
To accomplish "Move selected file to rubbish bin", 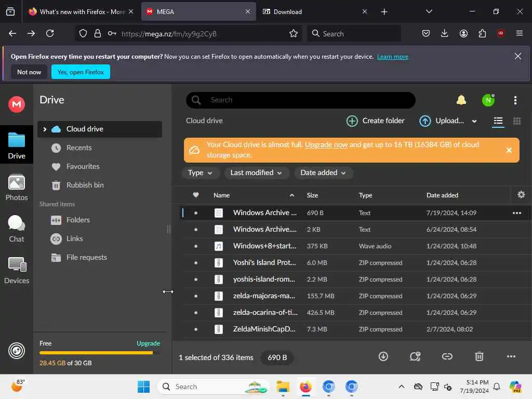I will click(478, 356).
